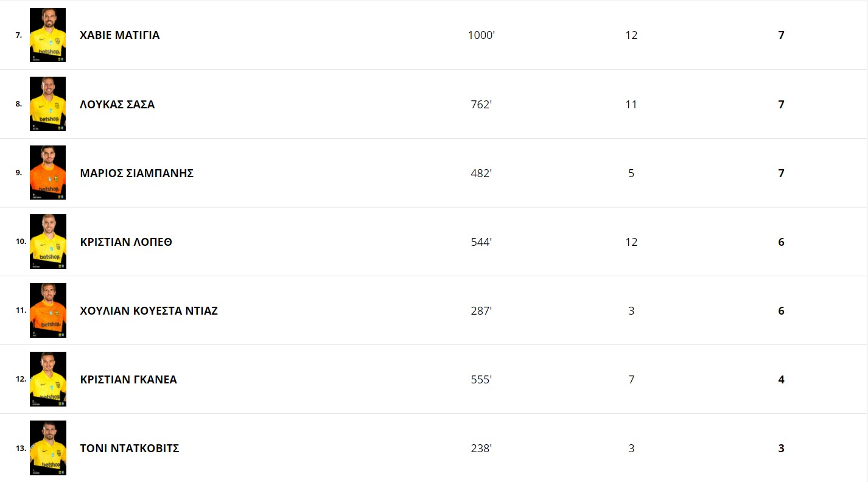Click the name ΧΑΒΙΕ ΜΑΤΙΓΙΑ
868x482 pixels.
coord(120,35)
